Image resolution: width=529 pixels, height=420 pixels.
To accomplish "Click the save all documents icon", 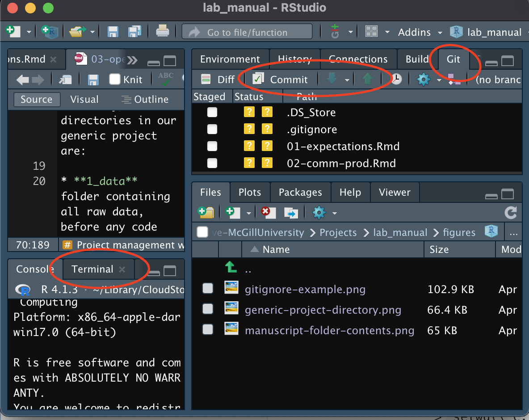I will click(134, 32).
